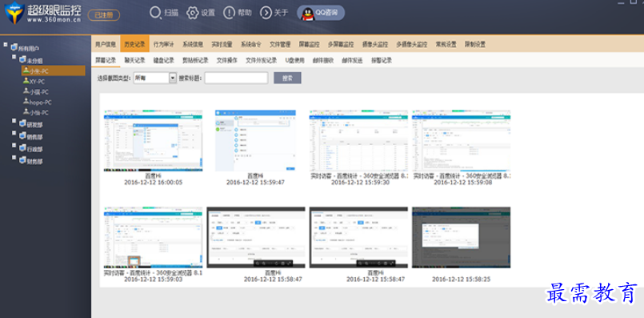Viewport: 644px width, 318px height.
Task: Open the 报警记录 sub-tab
Action: 382,60
